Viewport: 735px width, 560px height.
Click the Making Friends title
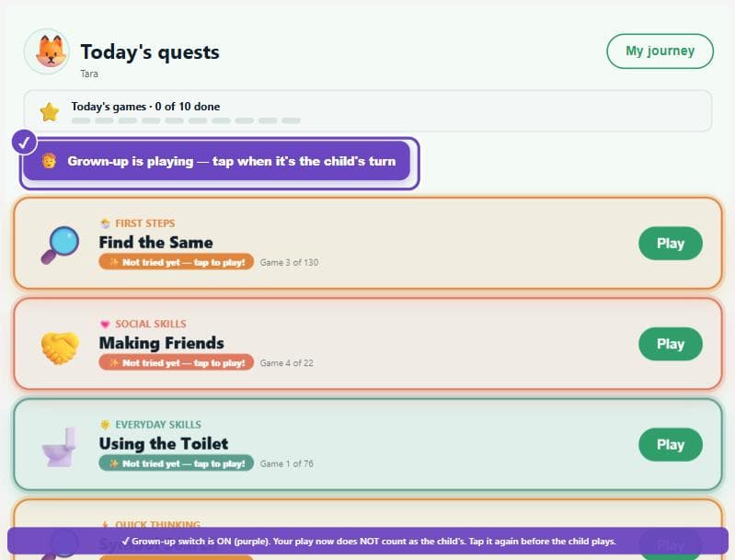pos(162,343)
